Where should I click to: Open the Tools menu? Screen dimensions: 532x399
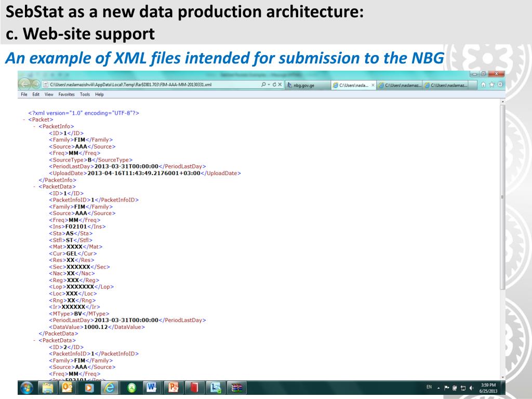(x=85, y=95)
